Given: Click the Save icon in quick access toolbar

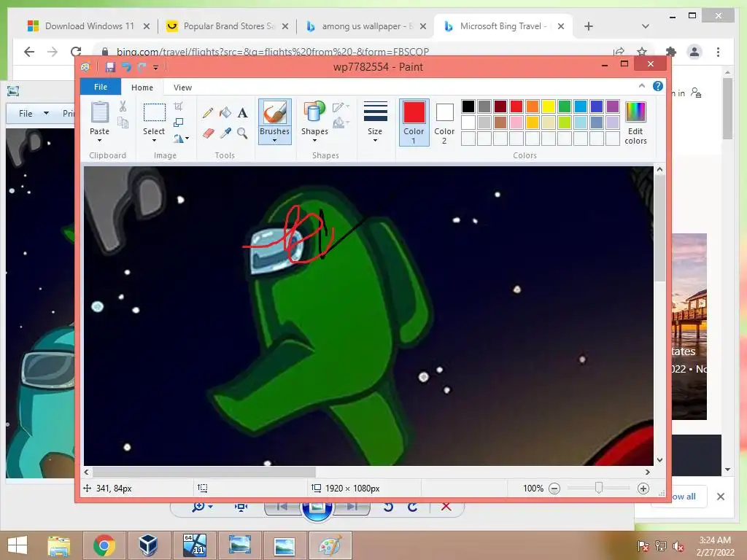Looking at the screenshot, I should pyautogui.click(x=110, y=67).
